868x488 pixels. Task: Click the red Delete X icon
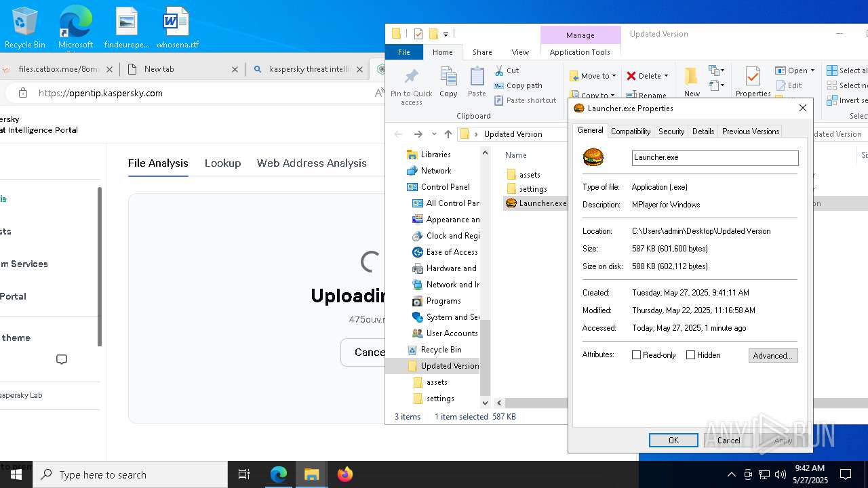pos(631,76)
